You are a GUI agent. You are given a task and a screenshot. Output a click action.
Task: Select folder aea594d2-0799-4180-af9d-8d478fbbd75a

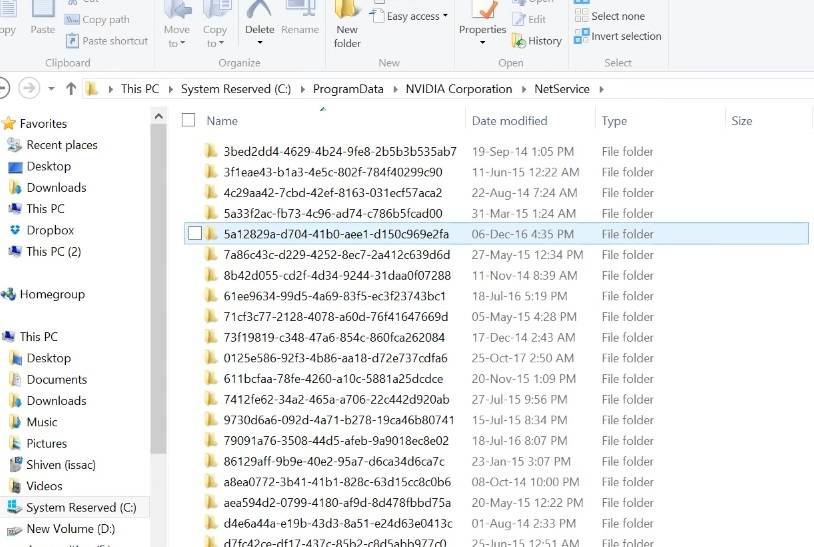pos(337,502)
